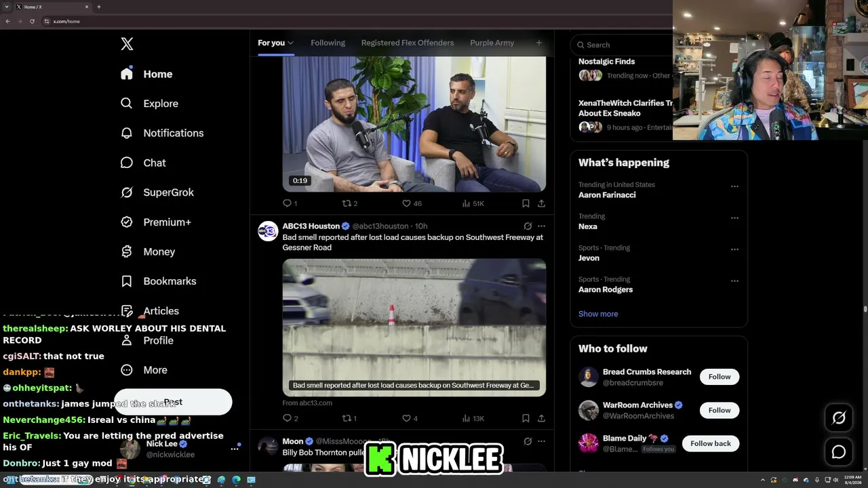Add a new timeline tab with plus
Screen dimensions: 868x488
point(539,43)
